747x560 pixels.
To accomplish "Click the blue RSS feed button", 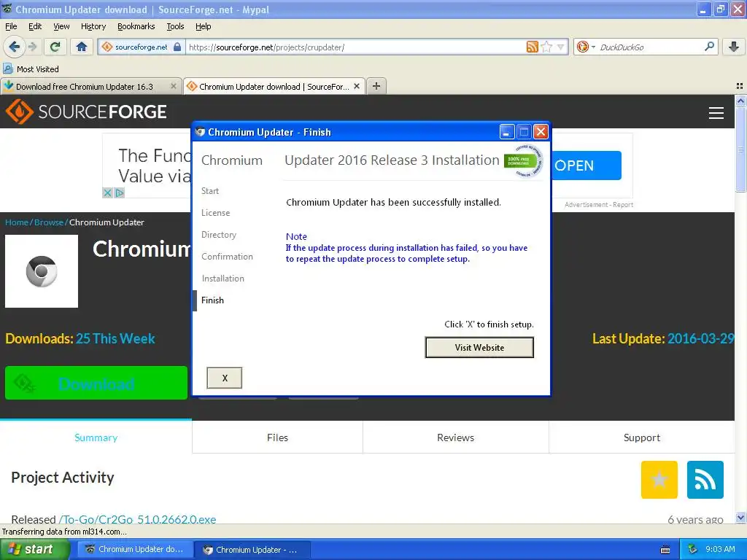I will pos(705,480).
